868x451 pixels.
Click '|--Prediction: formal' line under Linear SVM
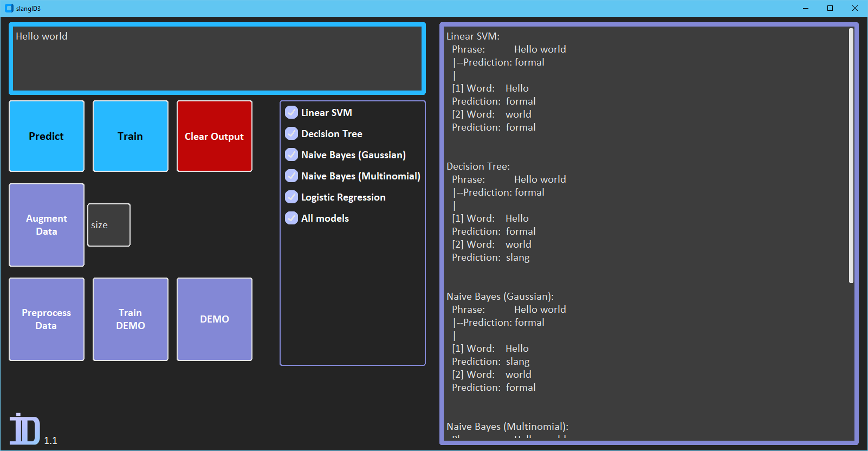tap(498, 62)
